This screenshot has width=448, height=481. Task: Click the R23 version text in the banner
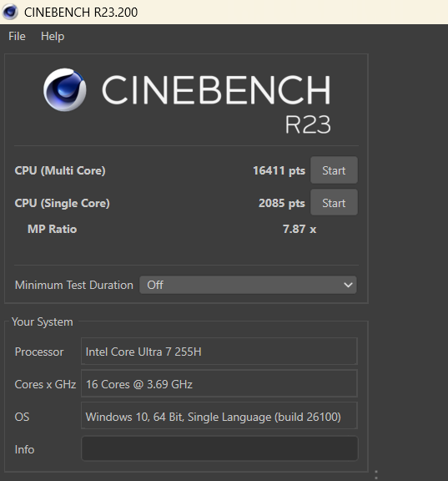tap(308, 124)
